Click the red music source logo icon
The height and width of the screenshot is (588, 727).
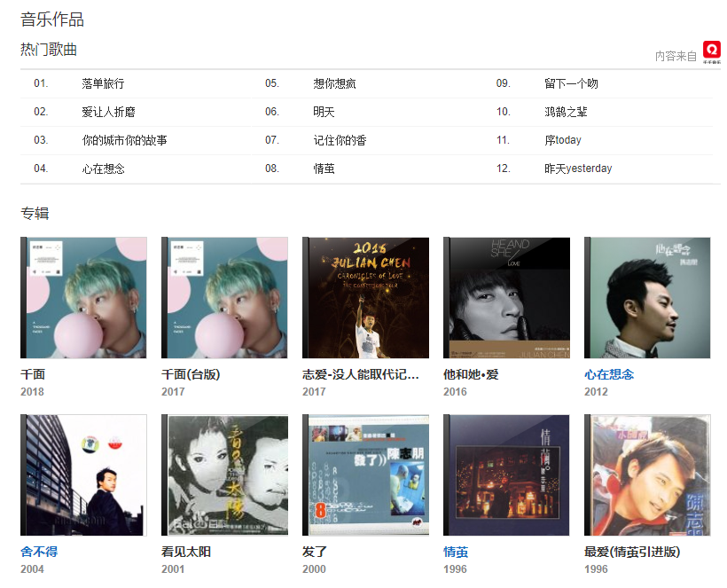(711, 52)
